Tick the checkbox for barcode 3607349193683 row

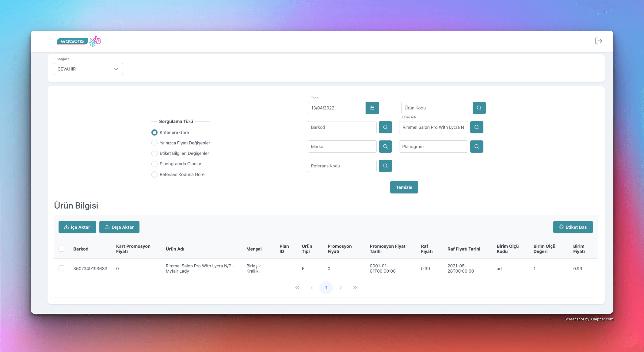pyautogui.click(x=61, y=268)
